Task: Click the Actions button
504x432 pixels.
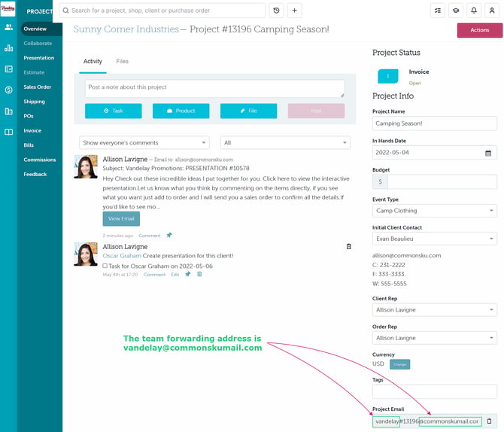Action: [480, 30]
